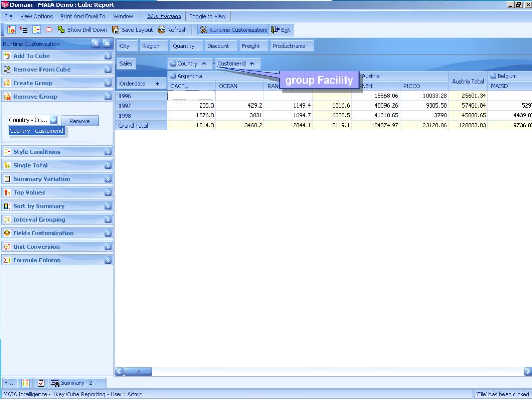Screen dimensions: 532x399
Task: Click the Remove button
Action: [79, 121]
